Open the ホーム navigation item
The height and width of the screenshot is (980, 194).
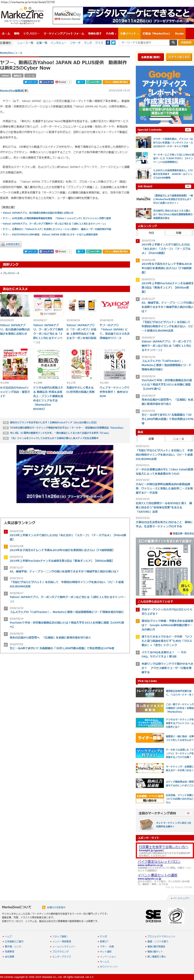coord(6,34)
